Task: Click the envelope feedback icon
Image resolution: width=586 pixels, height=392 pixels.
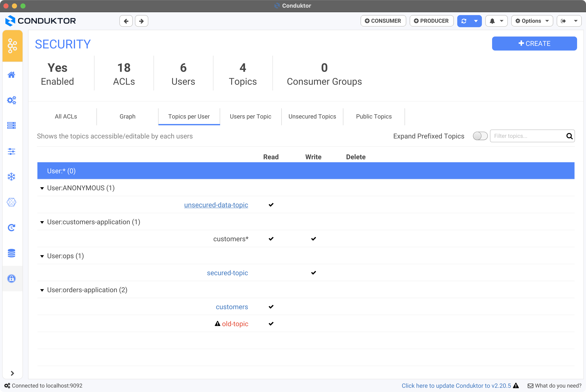Action: [530, 386]
